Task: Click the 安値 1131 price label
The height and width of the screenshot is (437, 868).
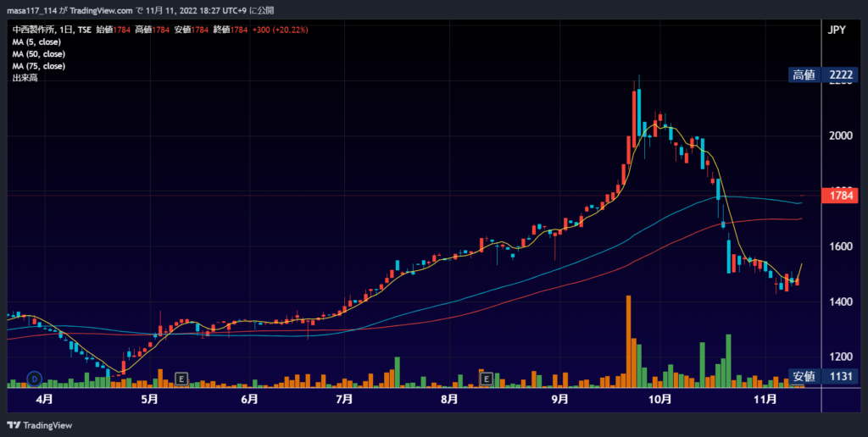Action: click(824, 377)
